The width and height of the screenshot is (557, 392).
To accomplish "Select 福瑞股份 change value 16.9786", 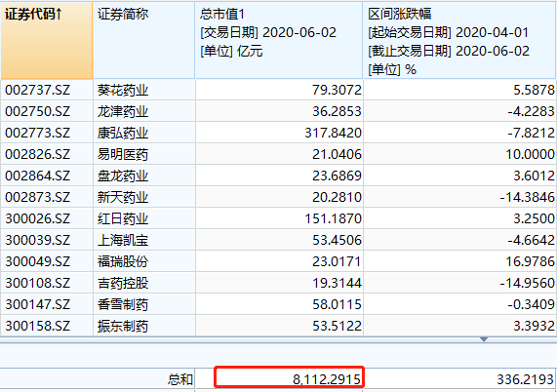I will pos(459,261).
